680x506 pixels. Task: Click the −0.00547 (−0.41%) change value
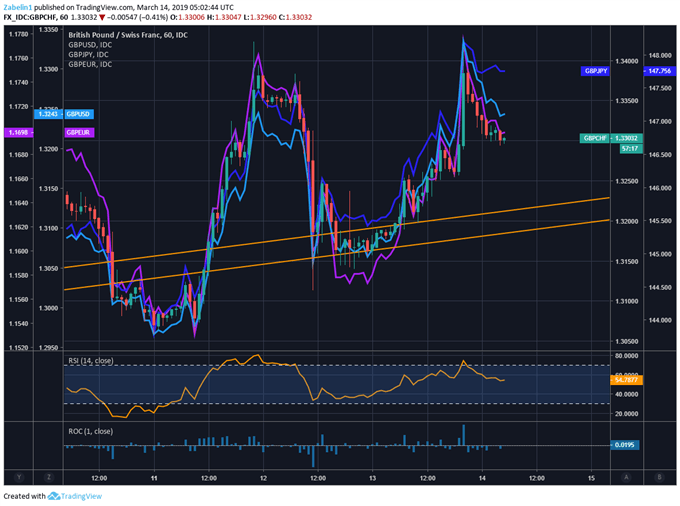138,17
